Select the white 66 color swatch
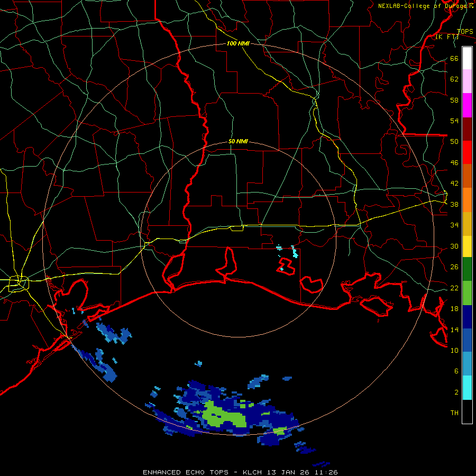The image size is (476, 476). [467, 58]
